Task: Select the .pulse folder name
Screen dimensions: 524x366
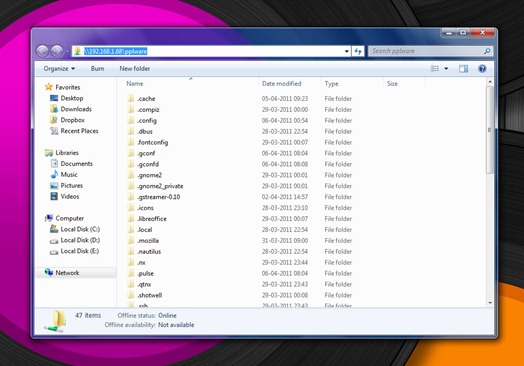Action: (145, 273)
